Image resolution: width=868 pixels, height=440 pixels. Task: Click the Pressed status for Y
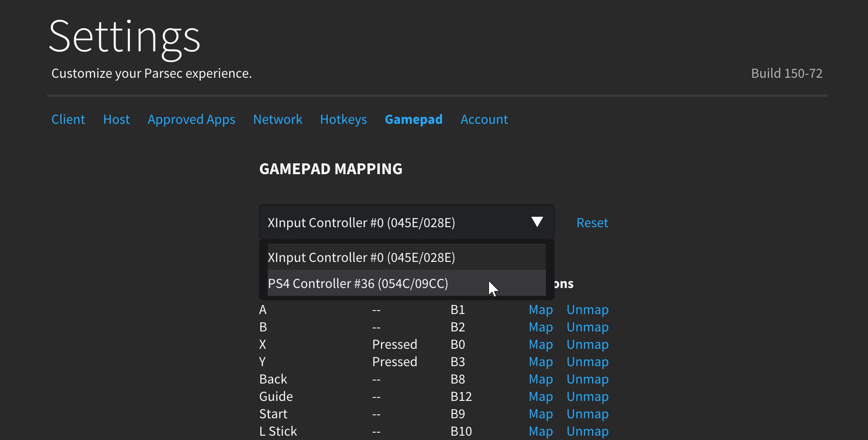pos(395,362)
